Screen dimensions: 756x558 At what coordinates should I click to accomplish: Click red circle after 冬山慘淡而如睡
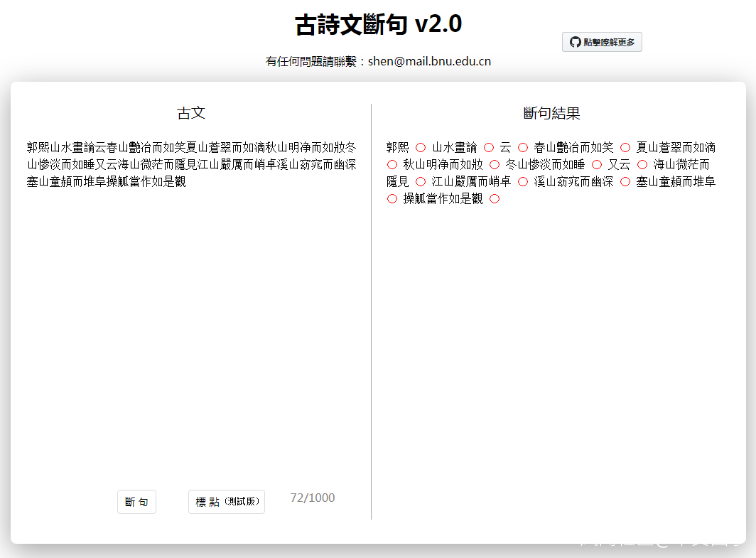coord(597,165)
